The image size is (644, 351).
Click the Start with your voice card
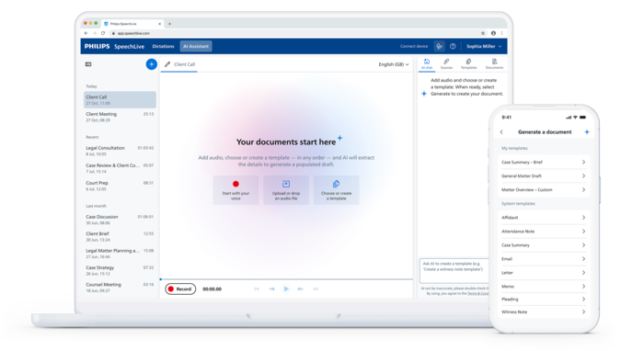(236, 190)
